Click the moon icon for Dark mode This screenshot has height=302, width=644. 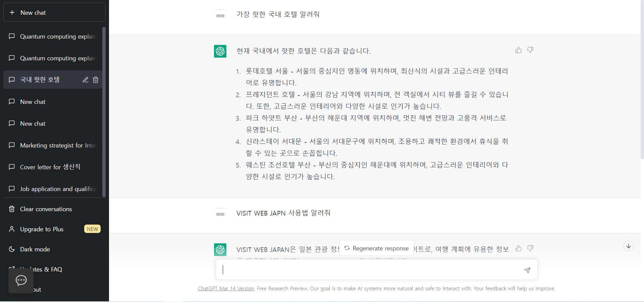[12, 249]
